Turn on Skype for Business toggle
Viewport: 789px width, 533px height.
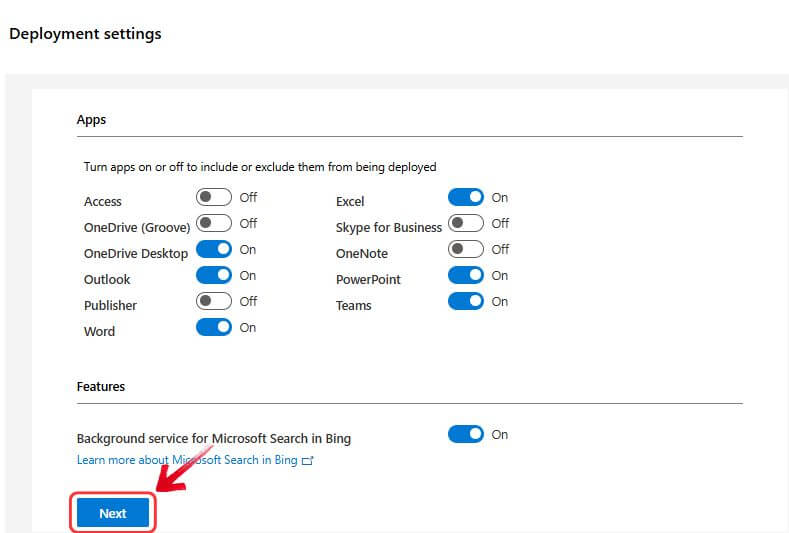pyautogui.click(x=465, y=223)
